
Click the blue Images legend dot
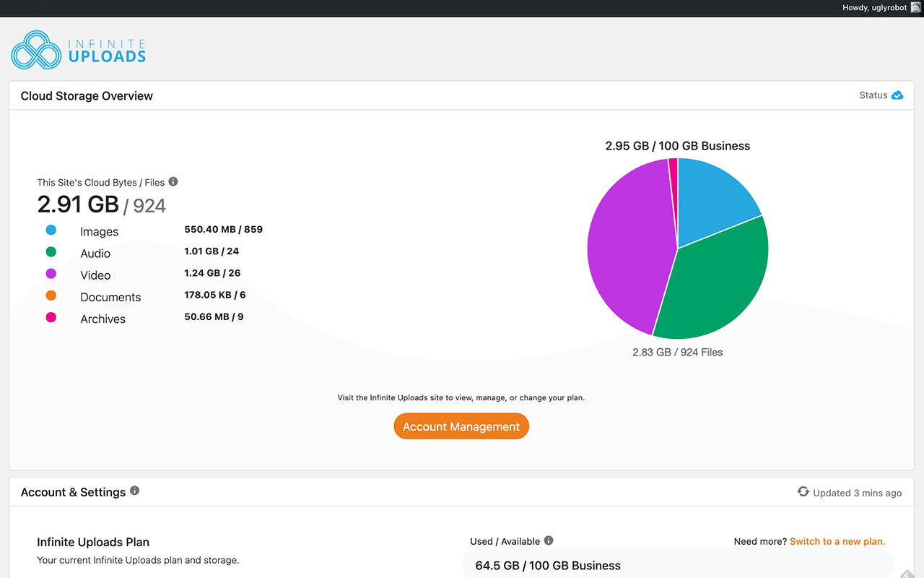tap(51, 230)
